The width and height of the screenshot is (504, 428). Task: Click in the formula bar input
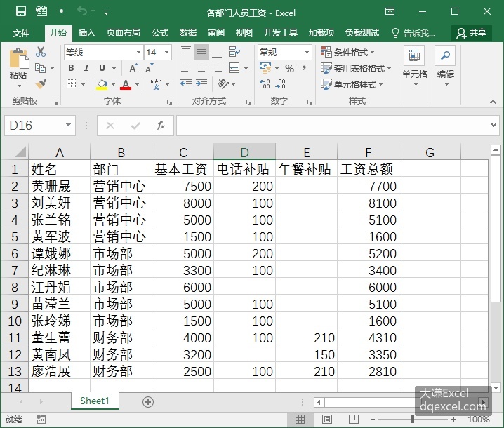click(x=333, y=126)
